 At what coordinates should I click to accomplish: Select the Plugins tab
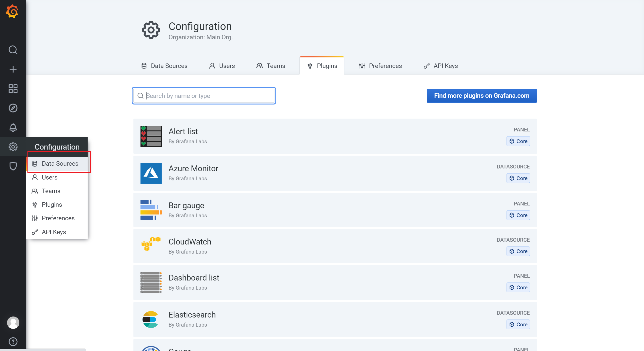pyautogui.click(x=322, y=66)
